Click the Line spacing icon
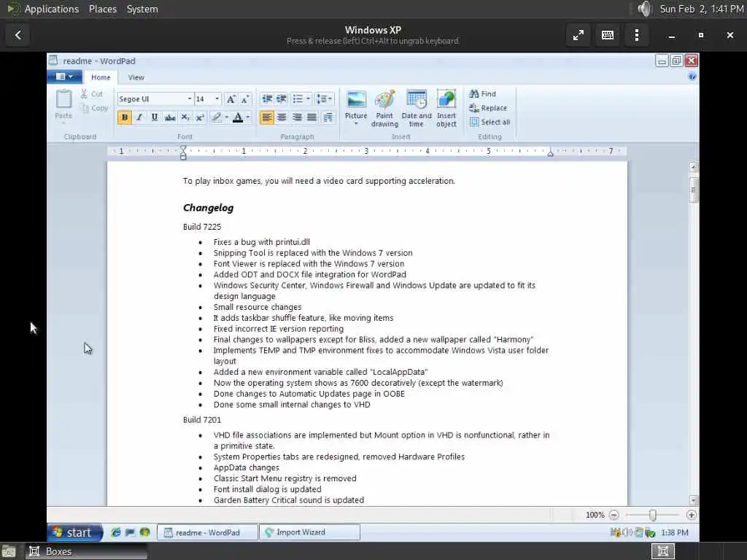 pos(322,99)
